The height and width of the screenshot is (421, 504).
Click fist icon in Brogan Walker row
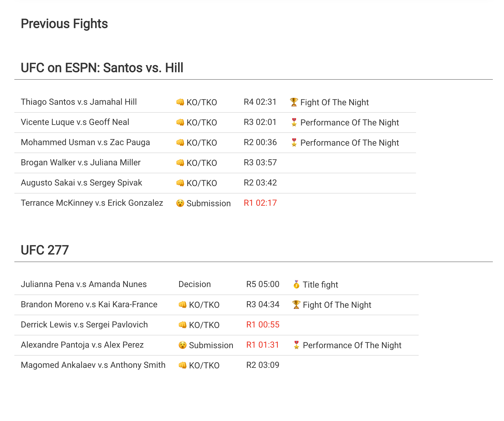pyautogui.click(x=180, y=163)
